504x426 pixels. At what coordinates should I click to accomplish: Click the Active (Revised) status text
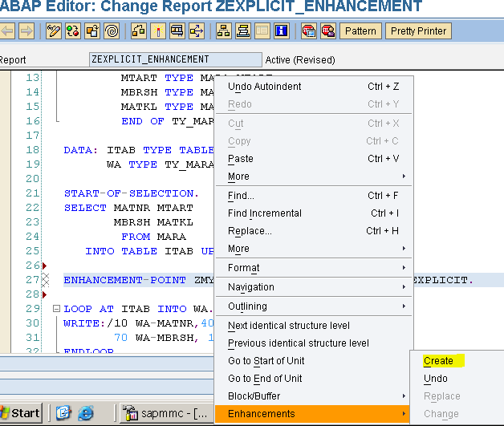pos(300,60)
